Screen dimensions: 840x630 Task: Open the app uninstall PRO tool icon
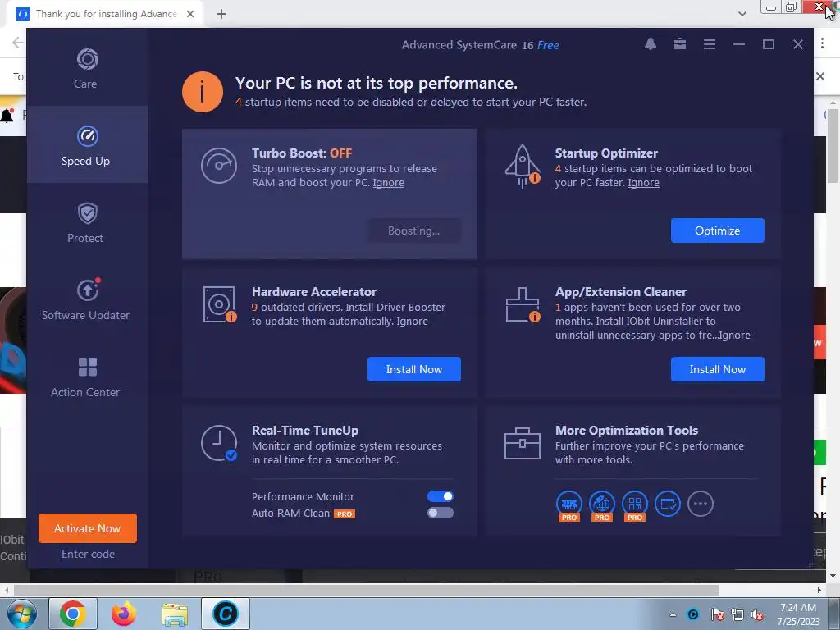point(635,504)
